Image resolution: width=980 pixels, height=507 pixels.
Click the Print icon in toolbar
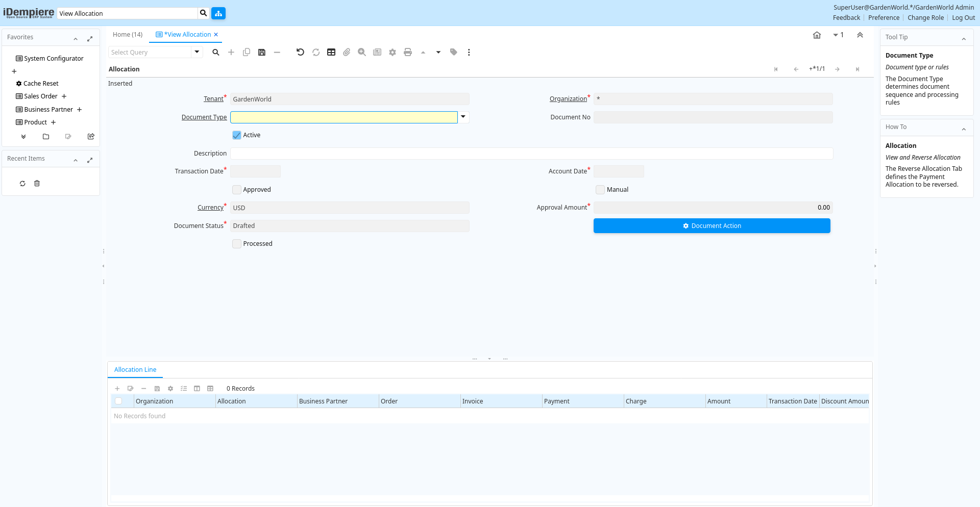coord(408,52)
